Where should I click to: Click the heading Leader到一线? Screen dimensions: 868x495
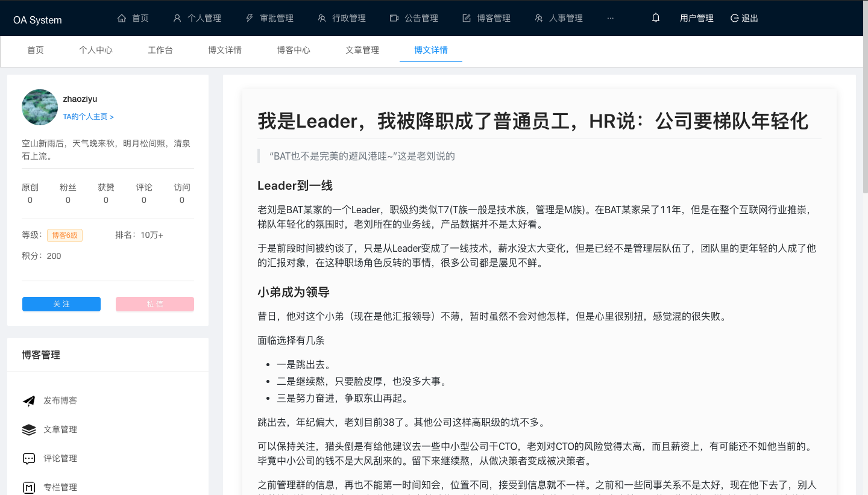click(295, 185)
